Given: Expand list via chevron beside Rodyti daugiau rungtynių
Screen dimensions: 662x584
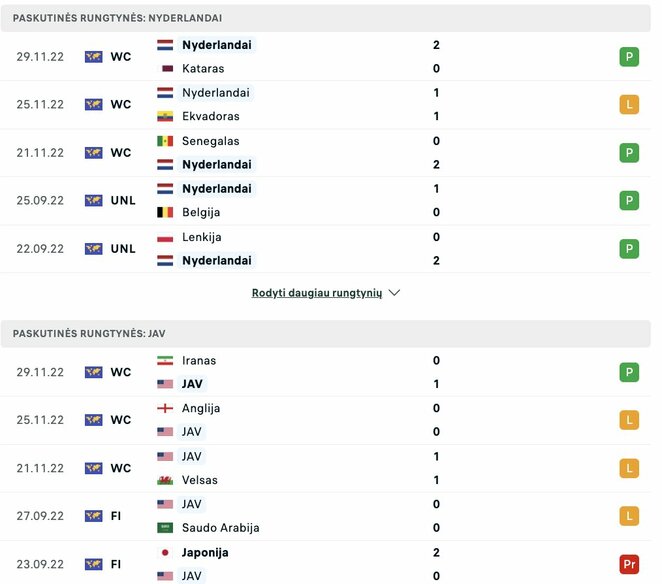Looking at the screenshot, I should 394,293.
